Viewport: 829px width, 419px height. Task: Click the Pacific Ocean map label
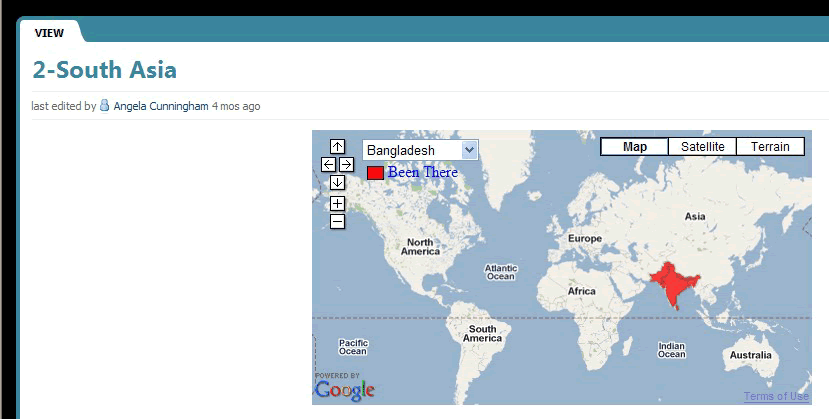pos(353,347)
